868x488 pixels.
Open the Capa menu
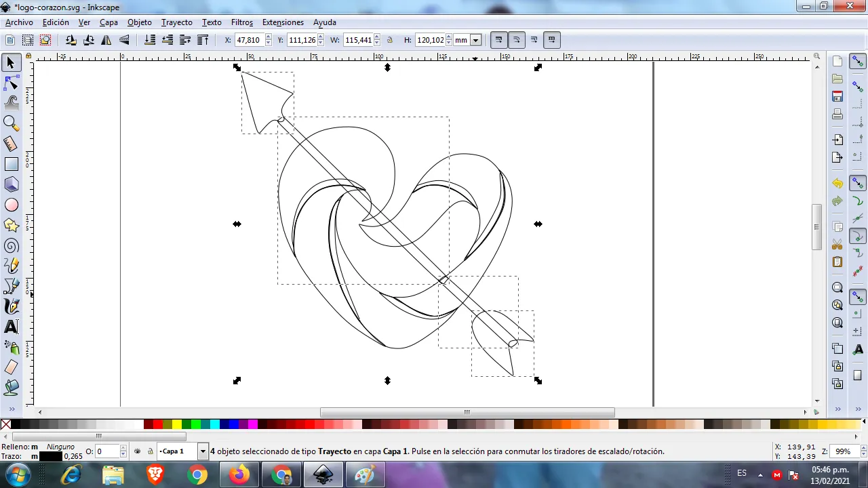click(108, 22)
